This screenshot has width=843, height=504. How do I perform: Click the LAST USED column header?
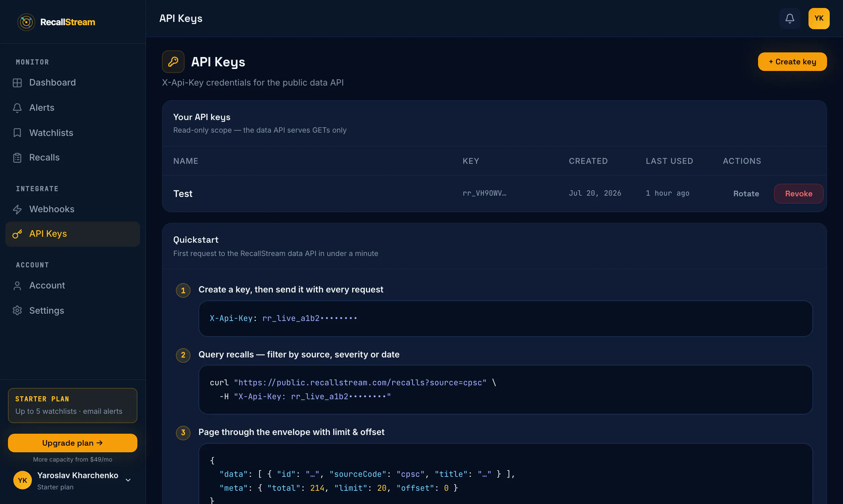tap(669, 161)
